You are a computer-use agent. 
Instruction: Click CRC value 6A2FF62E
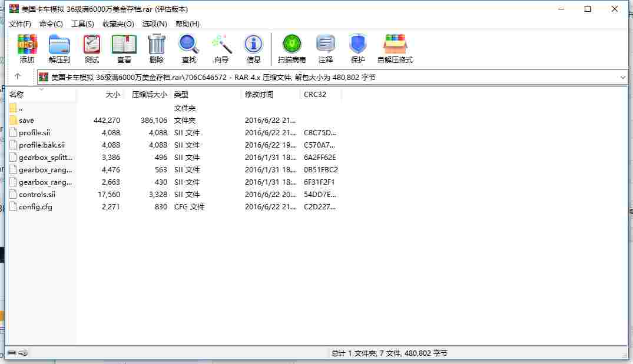coord(320,158)
